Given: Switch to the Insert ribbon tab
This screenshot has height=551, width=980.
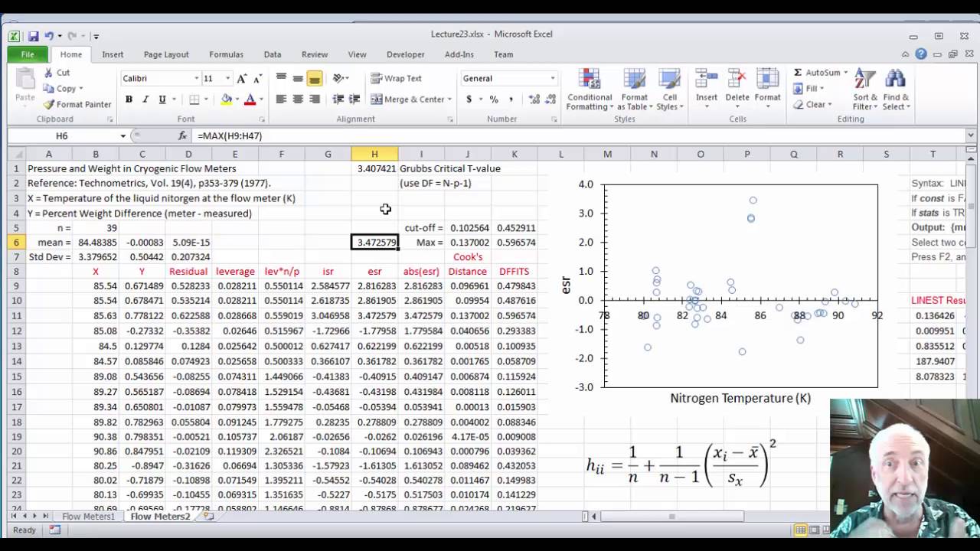Looking at the screenshot, I should [113, 54].
